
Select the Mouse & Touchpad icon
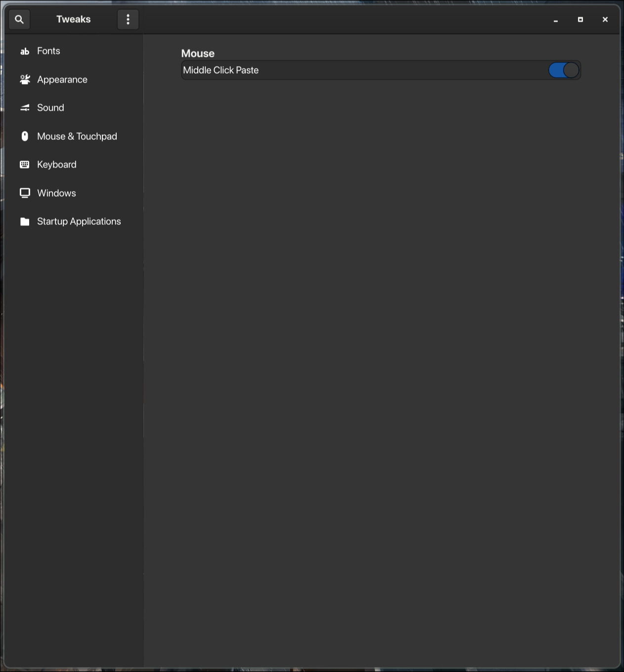click(x=25, y=136)
